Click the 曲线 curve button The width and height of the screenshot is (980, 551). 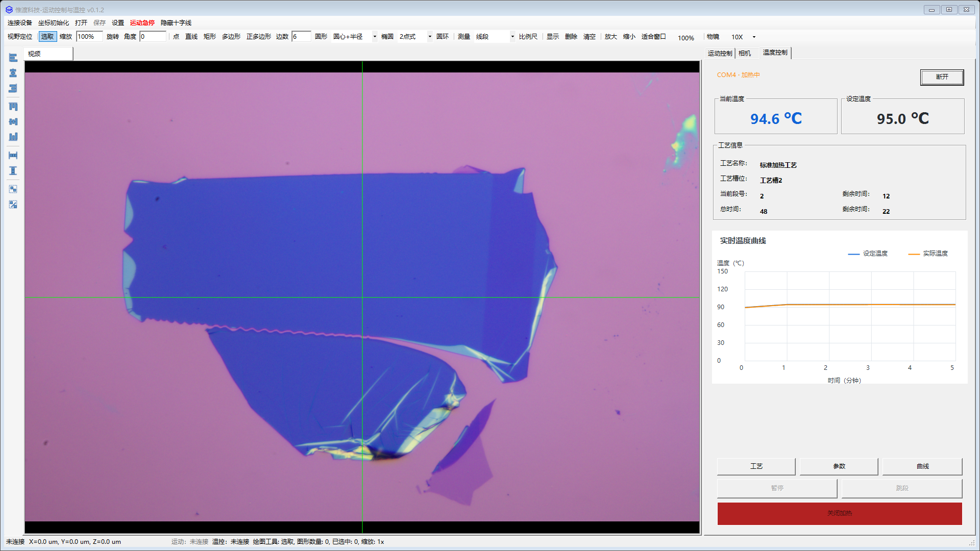coord(922,466)
